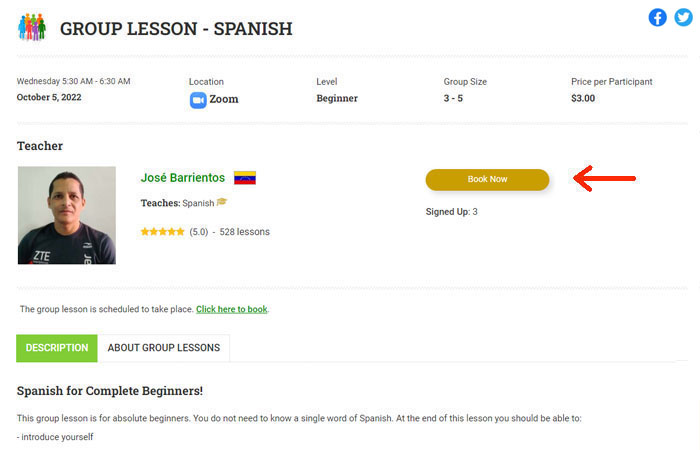Click the Twitter share icon
Image resolution: width=700 pixels, height=450 pixels.
(x=682, y=17)
